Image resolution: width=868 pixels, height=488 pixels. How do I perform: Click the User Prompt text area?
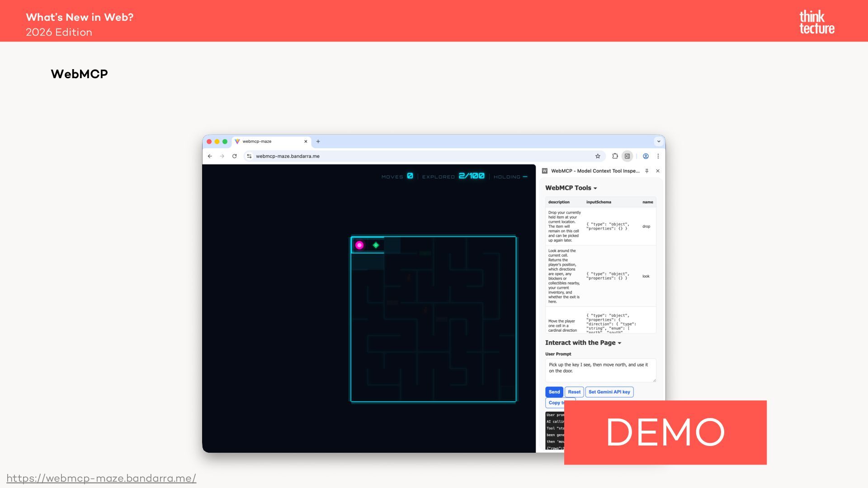pyautogui.click(x=600, y=371)
